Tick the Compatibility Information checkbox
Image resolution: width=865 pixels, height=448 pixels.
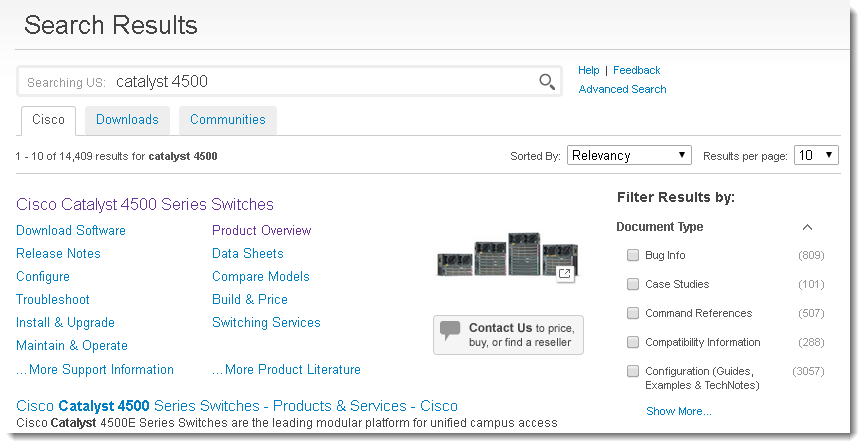pyautogui.click(x=633, y=342)
